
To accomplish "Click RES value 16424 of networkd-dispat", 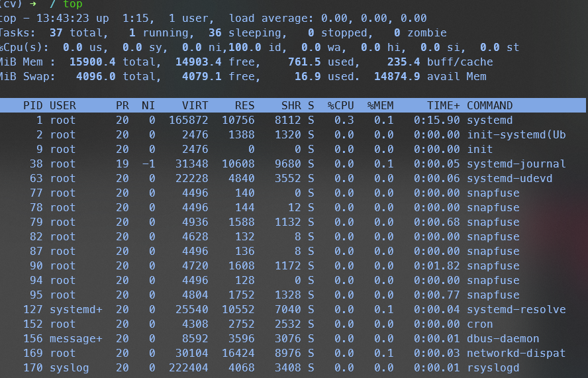I will point(238,354).
